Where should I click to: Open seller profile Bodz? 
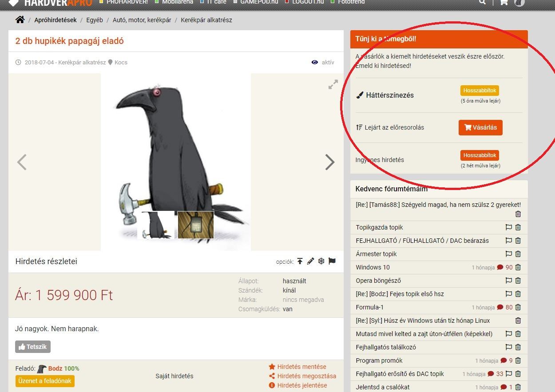click(55, 368)
